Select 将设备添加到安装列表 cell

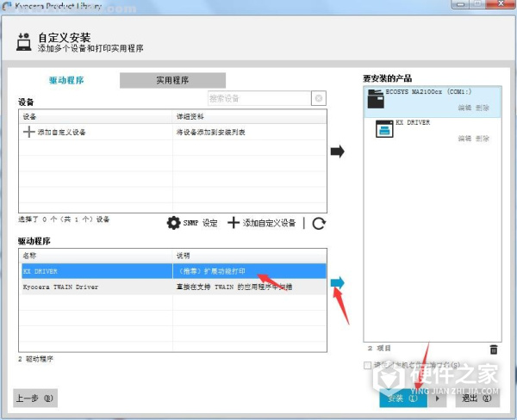point(250,132)
